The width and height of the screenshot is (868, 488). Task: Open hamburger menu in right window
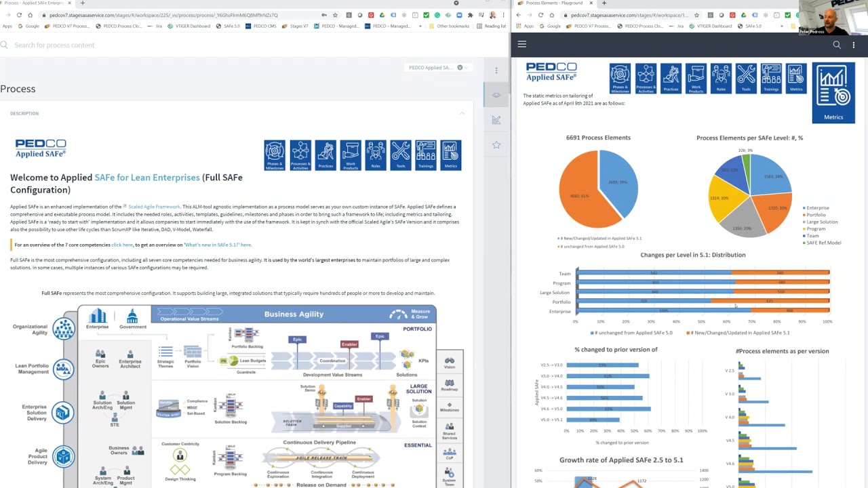(x=522, y=44)
